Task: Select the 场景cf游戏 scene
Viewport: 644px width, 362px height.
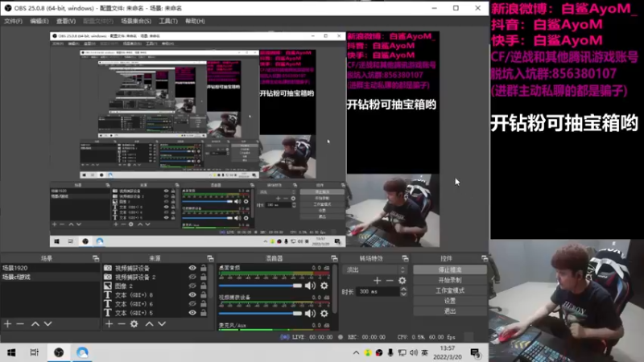Action: [x=50, y=277]
